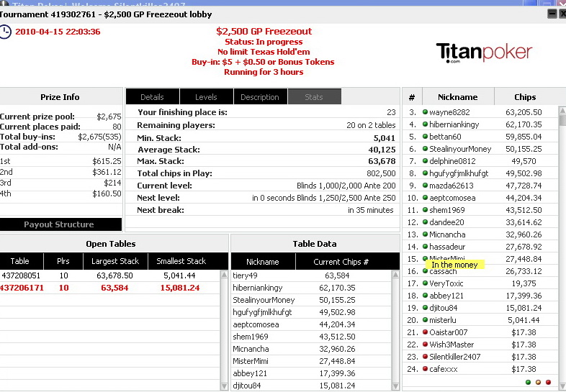Click red status dot next to Wish3Master
566x392 pixels.
point(426,345)
